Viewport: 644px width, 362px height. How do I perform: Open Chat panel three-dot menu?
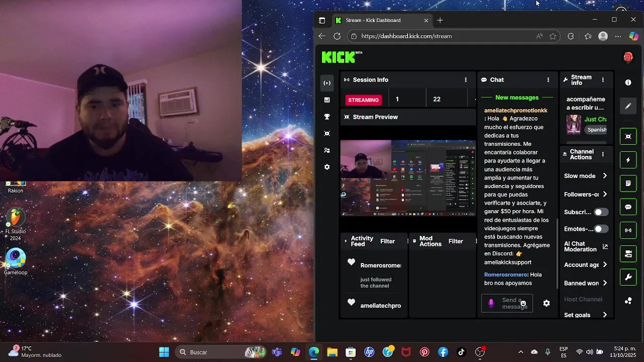(x=548, y=80)
